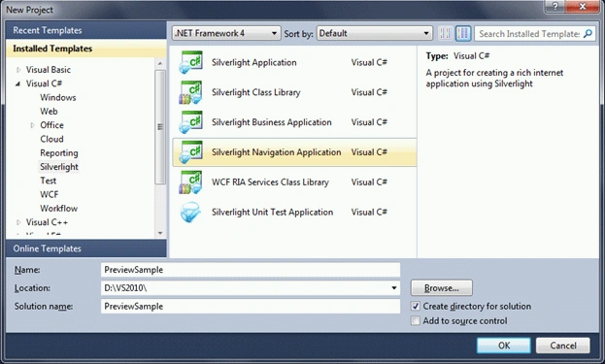This screenshot has height=364, width=605.
Task: Open the Sort by Default dropdown
Action: 374,33
